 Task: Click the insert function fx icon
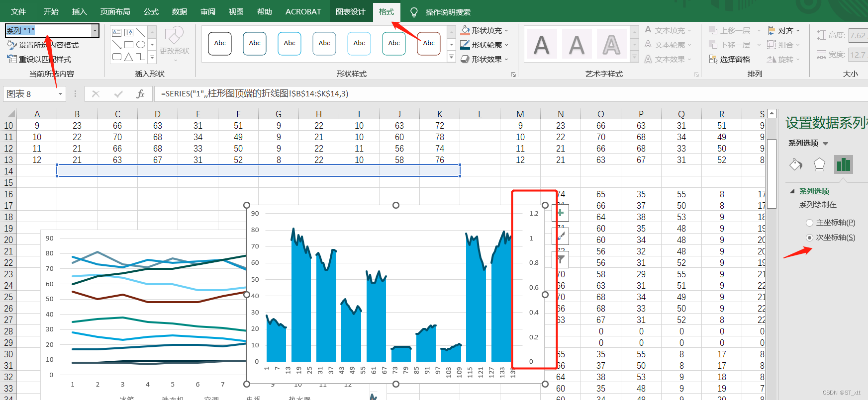140,93
